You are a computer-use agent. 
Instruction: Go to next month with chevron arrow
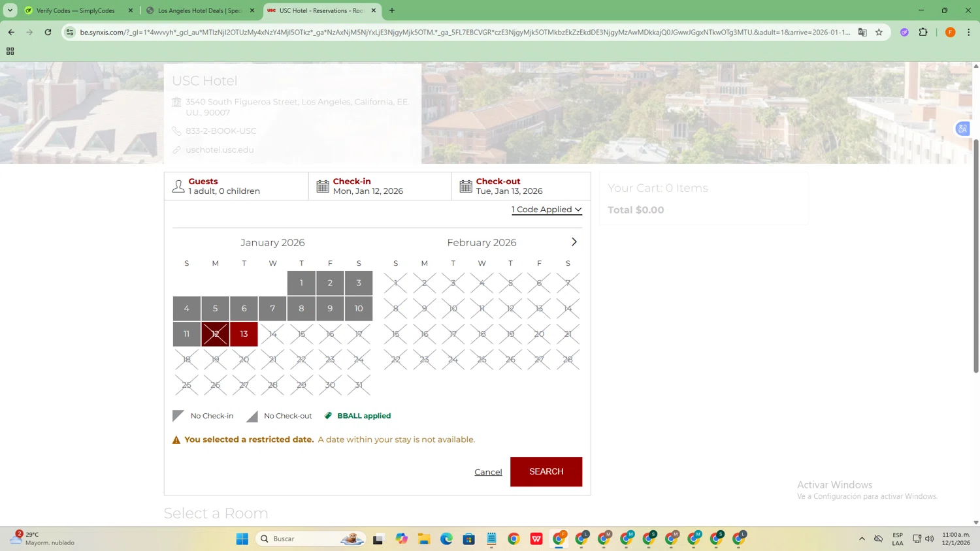574,242
